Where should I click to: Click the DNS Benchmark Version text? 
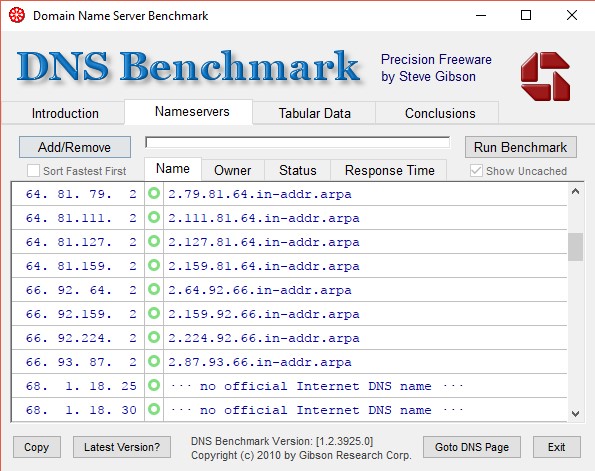point(282,441)
